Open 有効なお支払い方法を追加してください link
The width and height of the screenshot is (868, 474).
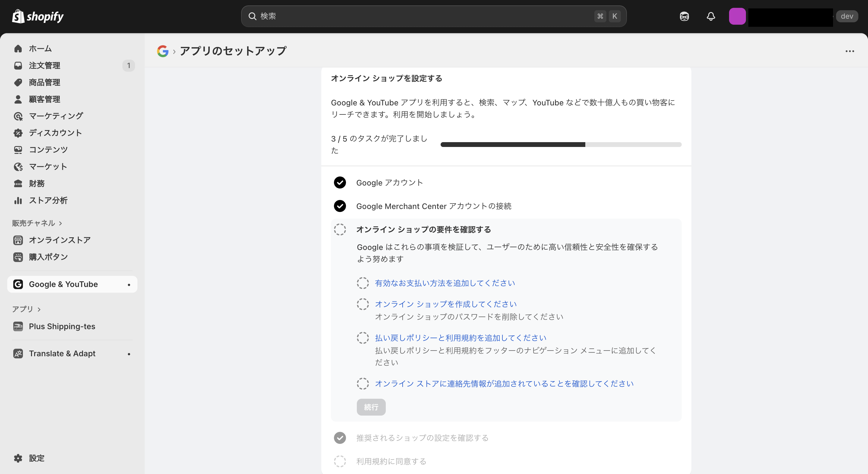[445, 283]
